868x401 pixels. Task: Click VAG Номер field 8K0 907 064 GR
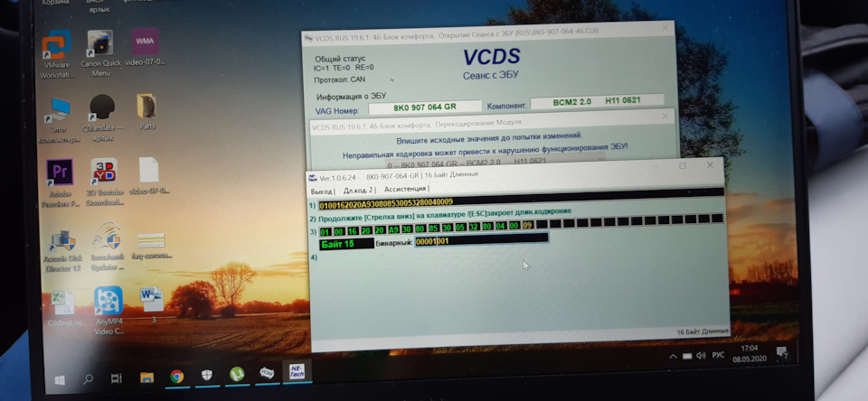click(x=425, y=107)
